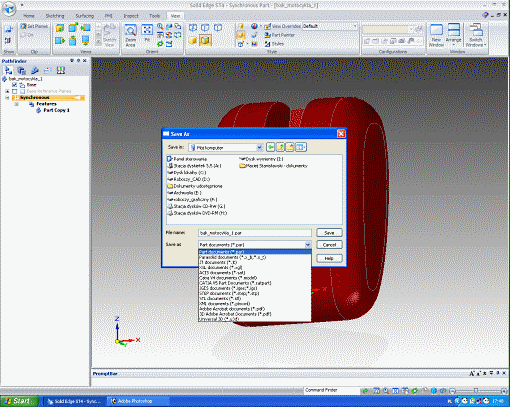Click the help icon in the top-right corner
This screenshot has width=510, height=407.
[x=485, y=15]
